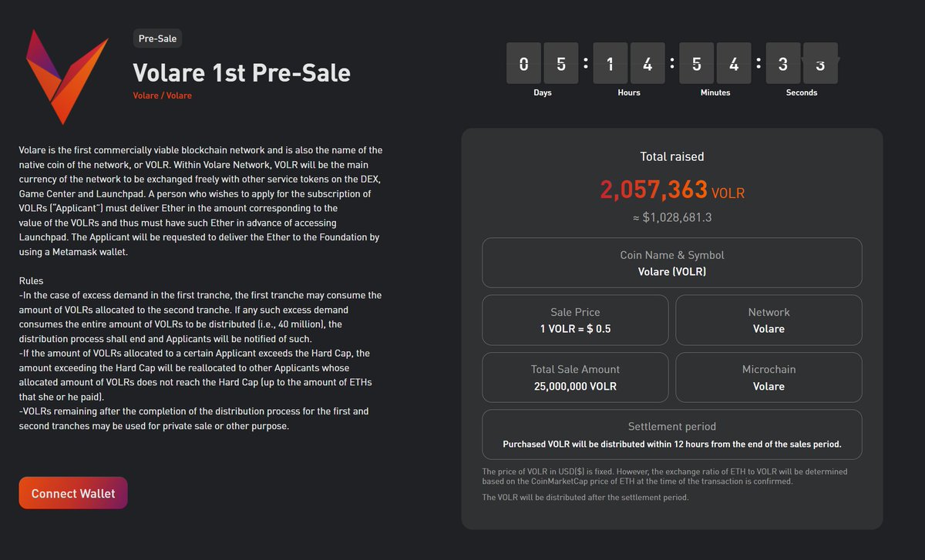Image resolution: width=925 pixels, height=560 pixels.
Task: Click the settlement text about 12 hours distribution
Action: coord(672,444)
